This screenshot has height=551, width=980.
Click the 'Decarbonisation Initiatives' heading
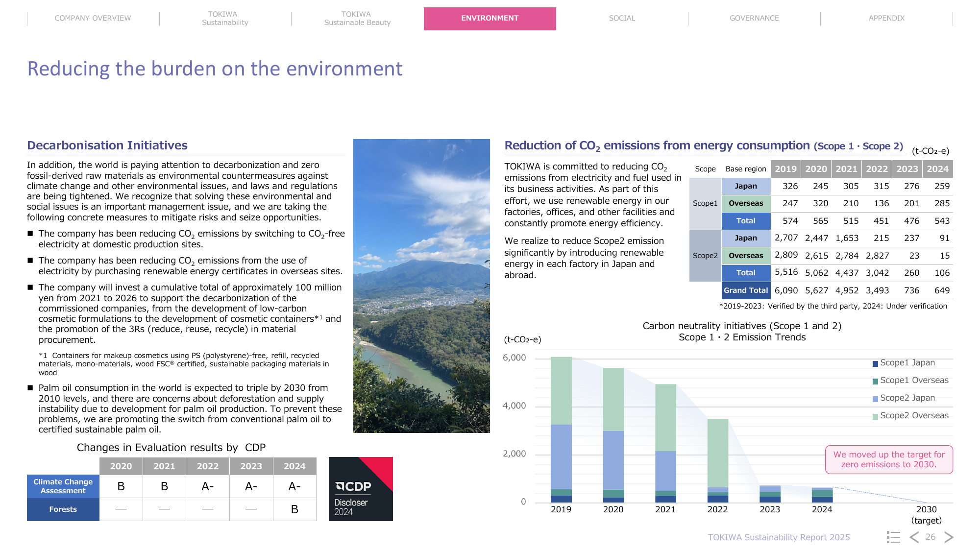(x=107, y=145)
